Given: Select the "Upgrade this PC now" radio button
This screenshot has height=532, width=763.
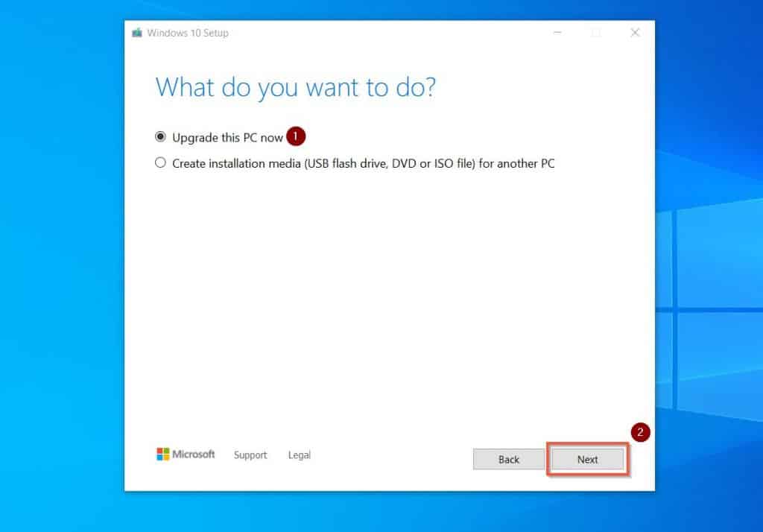Looking at the screenshot, I should [x=160, y=137].
